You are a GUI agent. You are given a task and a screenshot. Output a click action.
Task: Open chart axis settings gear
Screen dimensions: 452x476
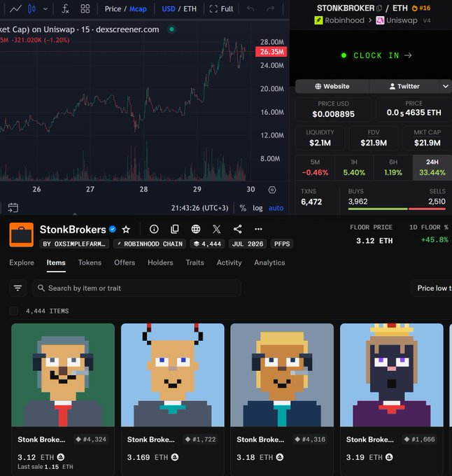[x=272, y=190]
